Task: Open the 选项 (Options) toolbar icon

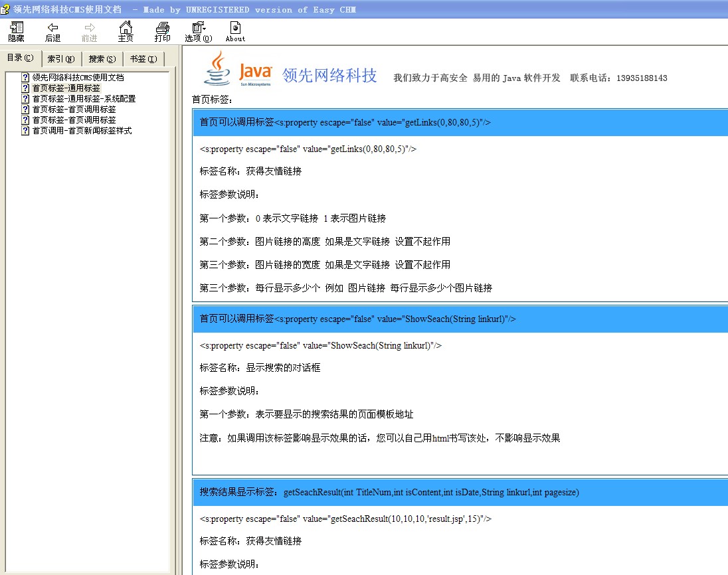Action: pos(198,32)
